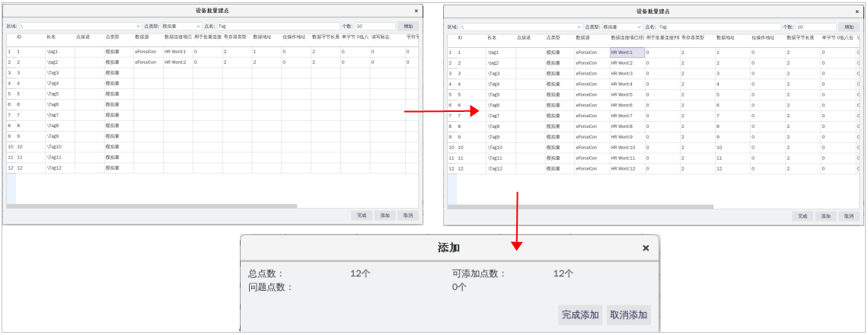
Task: Click 完成添加 in the 添加 dialog
Action: point(580,315)
